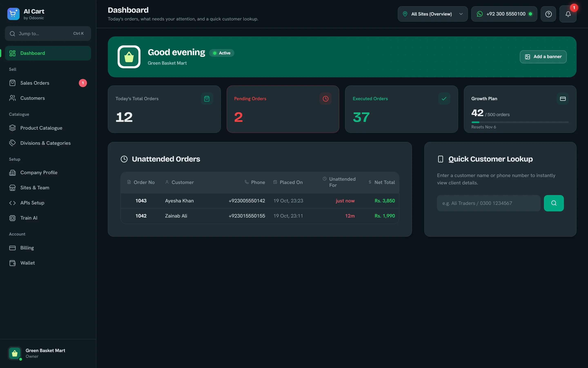Open Product Catalogue page

48,128
